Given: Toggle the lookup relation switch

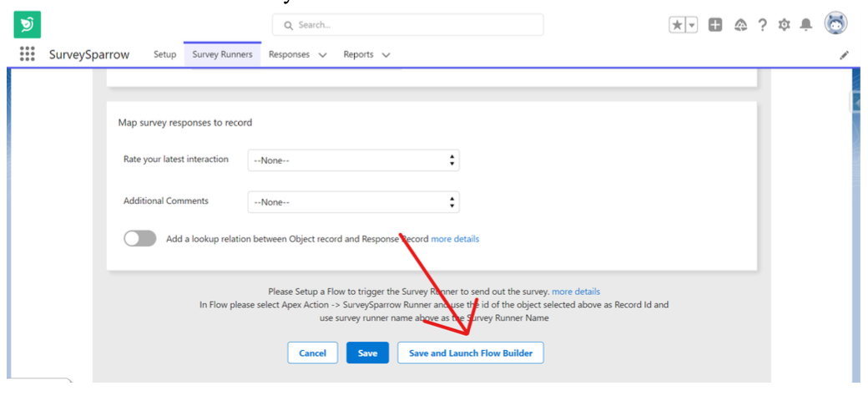Looking at the screenshot, I should [x=140, y=239].
